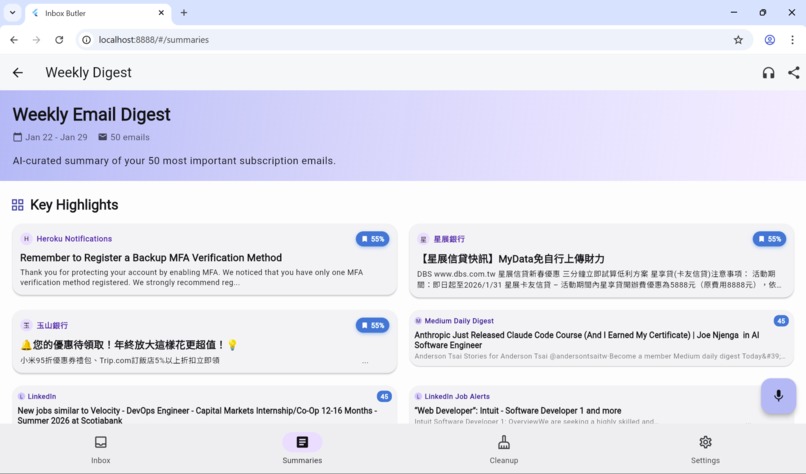Click the envelope icon by 50 emails
Image resolution: width=806 pixels, height=474 pixels.
pyautogui.click(x=103, y=137)
